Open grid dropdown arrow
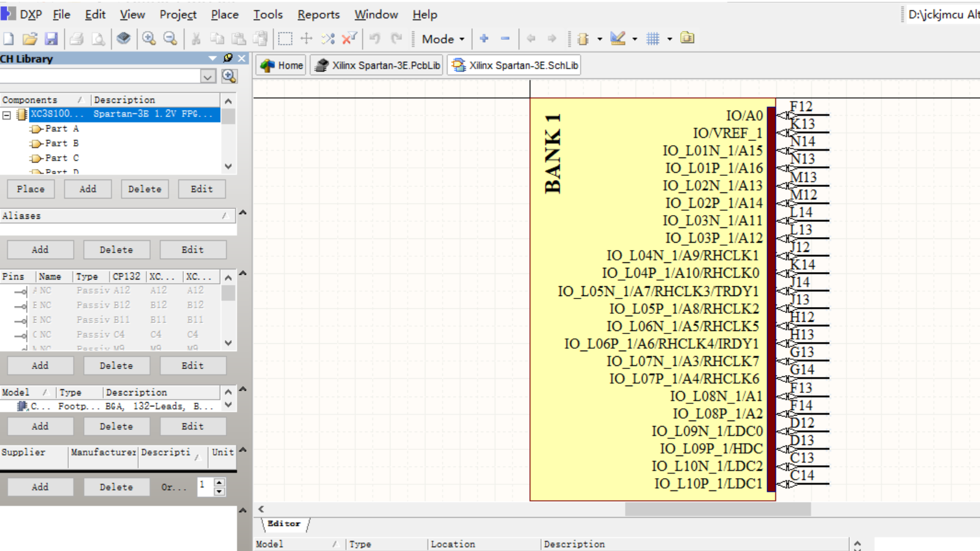This screenshot has width=980, height=551. coord(670,39)
